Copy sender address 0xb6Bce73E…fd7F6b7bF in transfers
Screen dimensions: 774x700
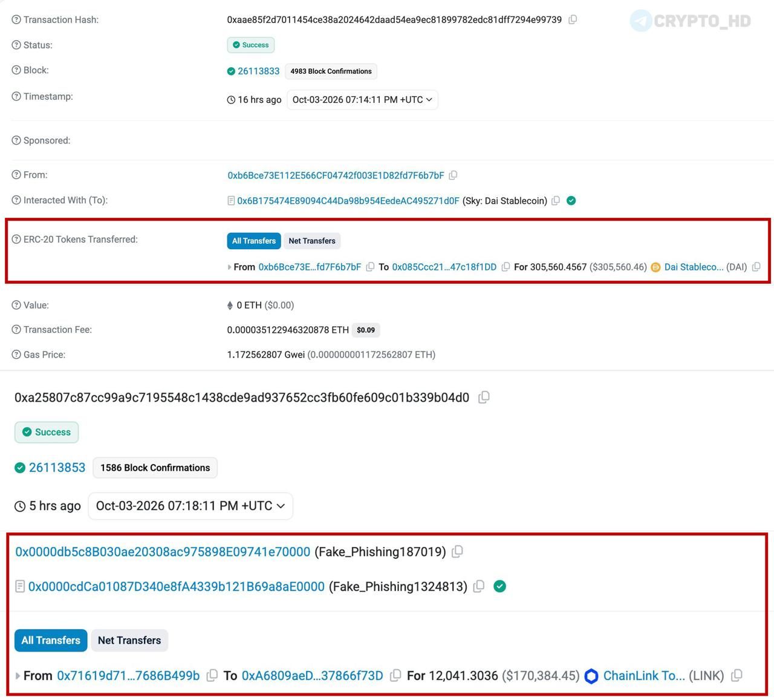tap(370, 267)
